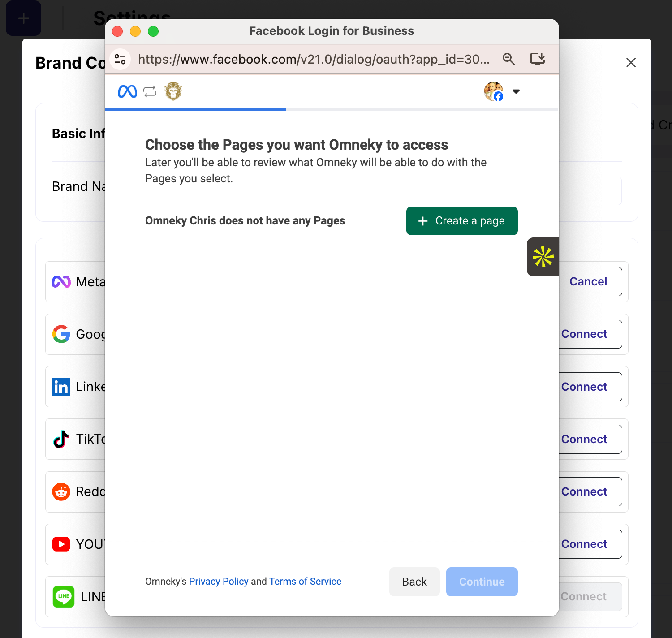Click the blue progress bar in dialog
The width and height of the screenshot is (672, 638).
(195, 109)
